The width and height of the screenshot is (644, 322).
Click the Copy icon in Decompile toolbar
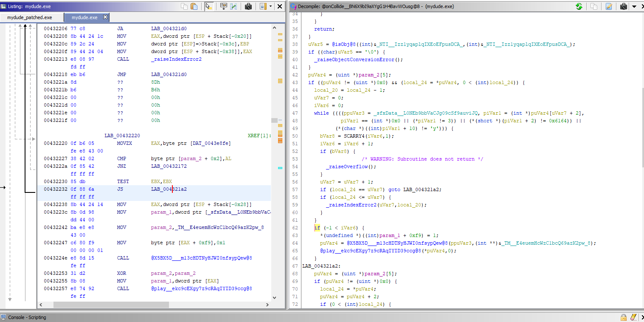point(594,6)
